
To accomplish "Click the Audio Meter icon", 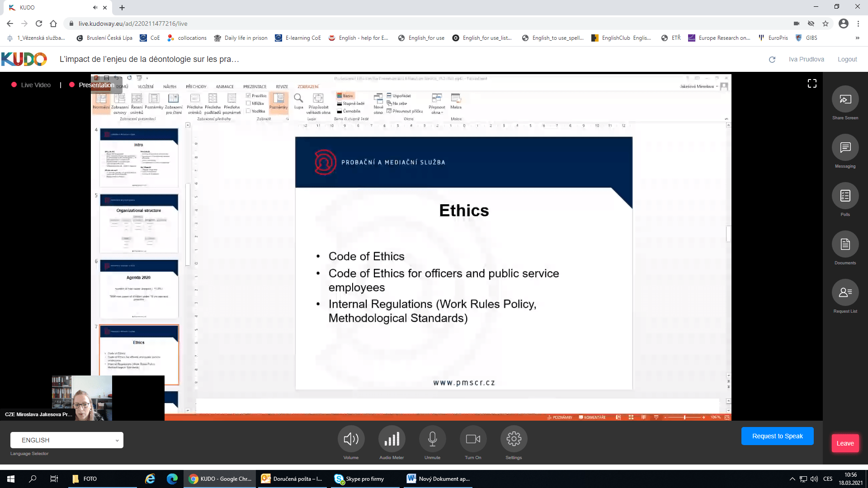I will pyautogui.click(x=392, y=439).
